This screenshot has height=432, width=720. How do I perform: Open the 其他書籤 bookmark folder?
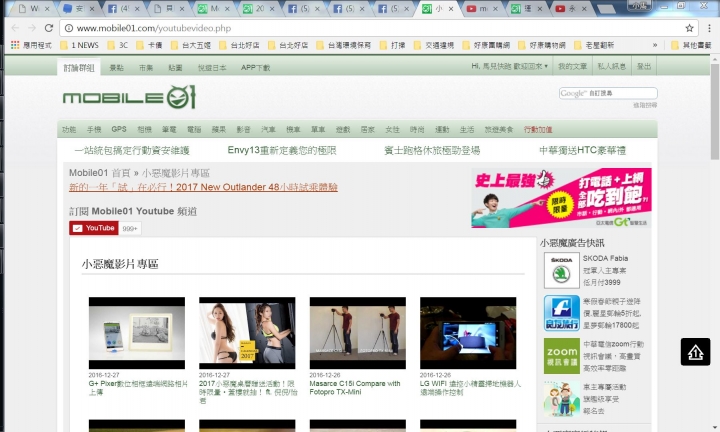tap(691, 45)
